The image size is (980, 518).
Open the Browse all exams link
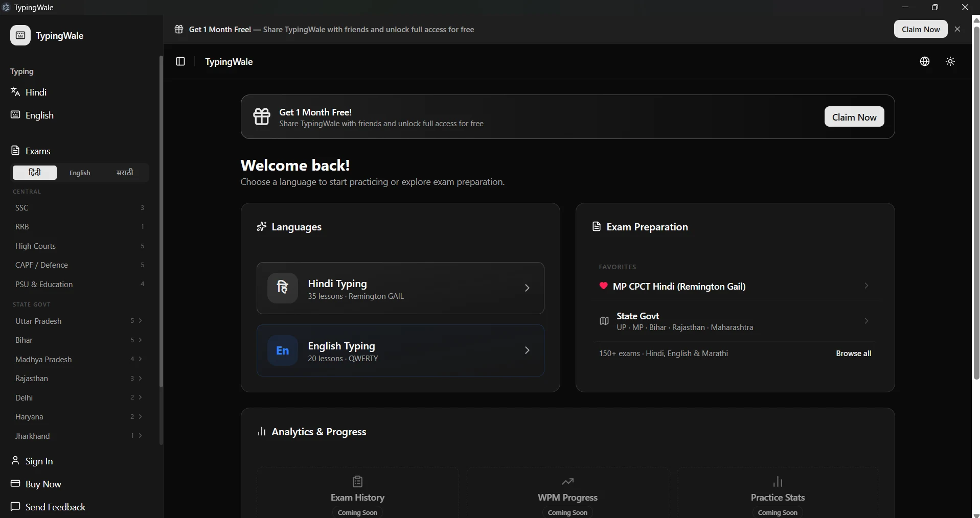pyautogui.click(x=853, y=354)
